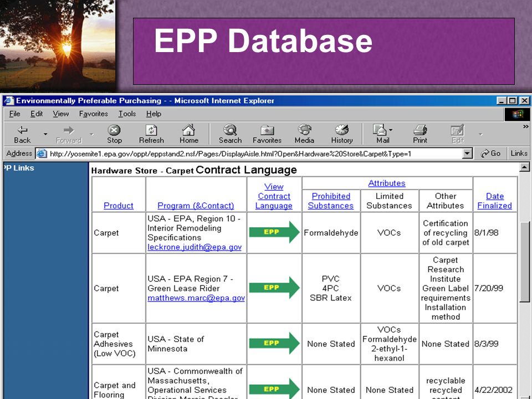
Task: Select the Formaldehyde prohibited substance cell
Action: (331, 233)
